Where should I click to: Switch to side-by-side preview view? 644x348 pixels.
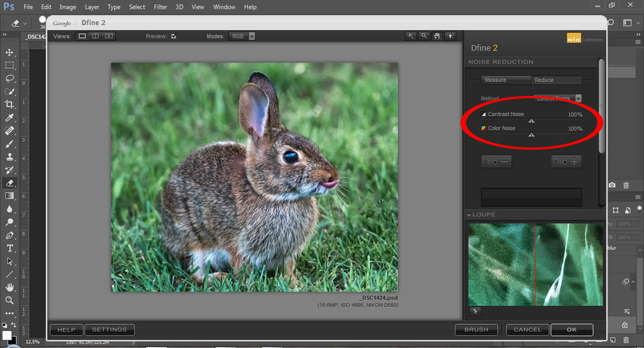tap(109, 36)
